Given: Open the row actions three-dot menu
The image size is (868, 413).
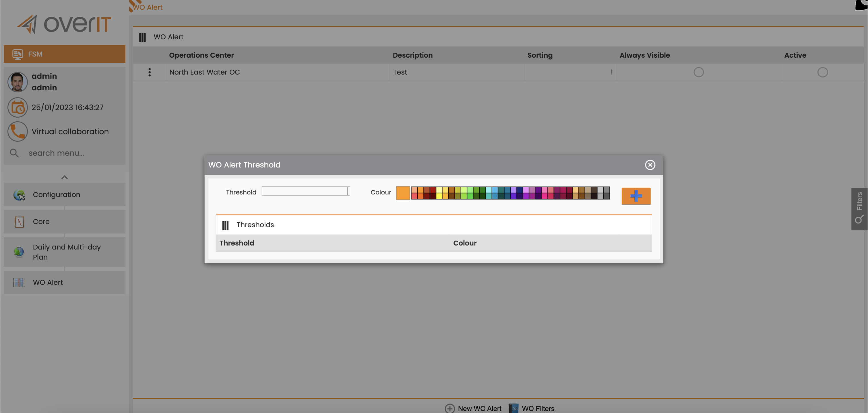Looking at the screenshot, I should (150, 72).
